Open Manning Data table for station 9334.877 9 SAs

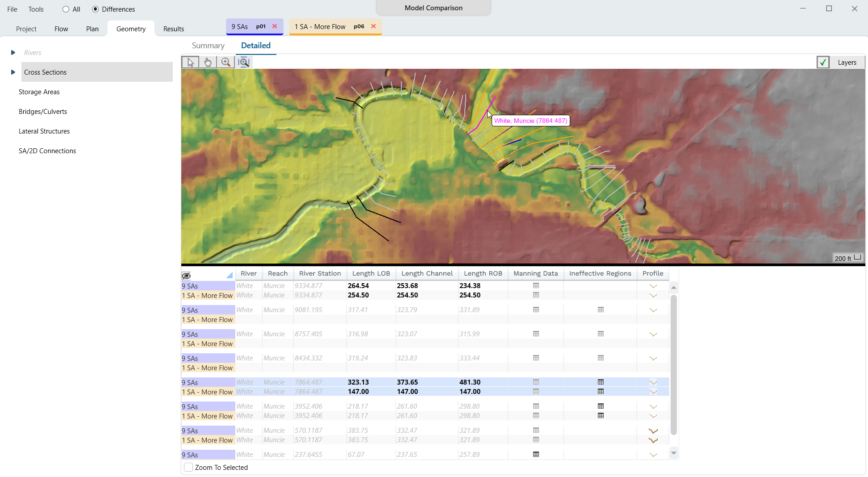pyautogui.click(x=536, y=286)
